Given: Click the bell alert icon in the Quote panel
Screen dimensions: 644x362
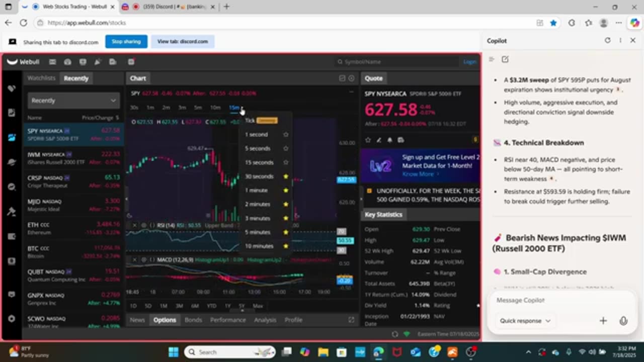Looking at the screenshot, I should pos(389,140).
